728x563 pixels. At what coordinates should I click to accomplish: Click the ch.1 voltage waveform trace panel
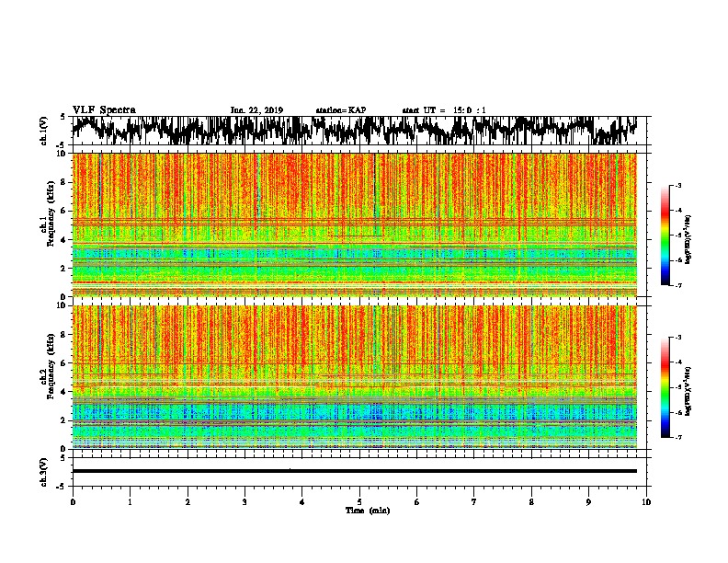[359, 131]
